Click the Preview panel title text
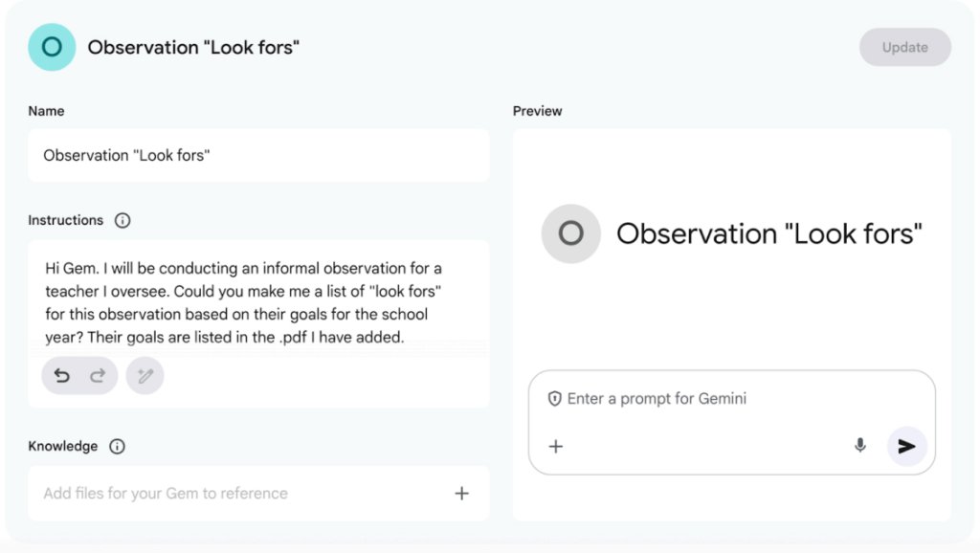 click(768, 233)
